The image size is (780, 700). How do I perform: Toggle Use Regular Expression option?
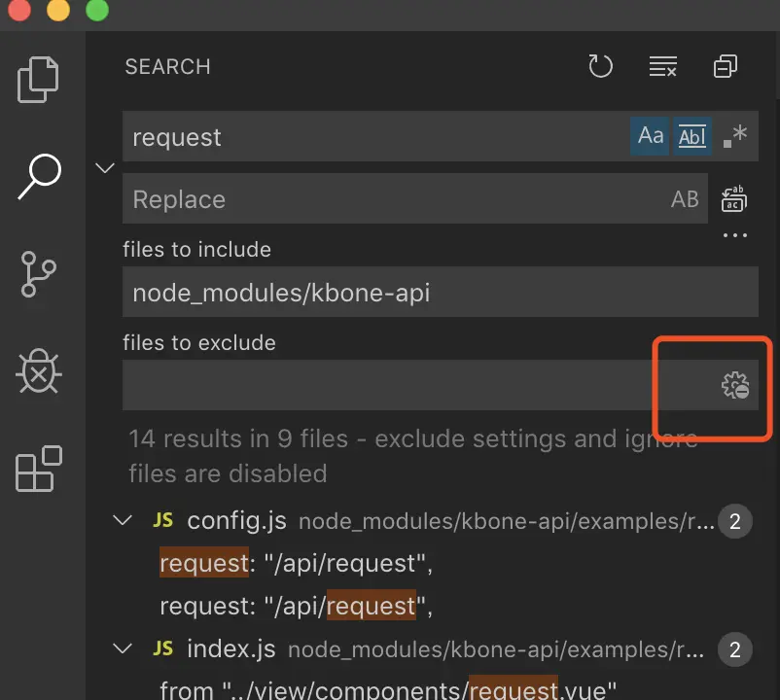coord(734,136)
